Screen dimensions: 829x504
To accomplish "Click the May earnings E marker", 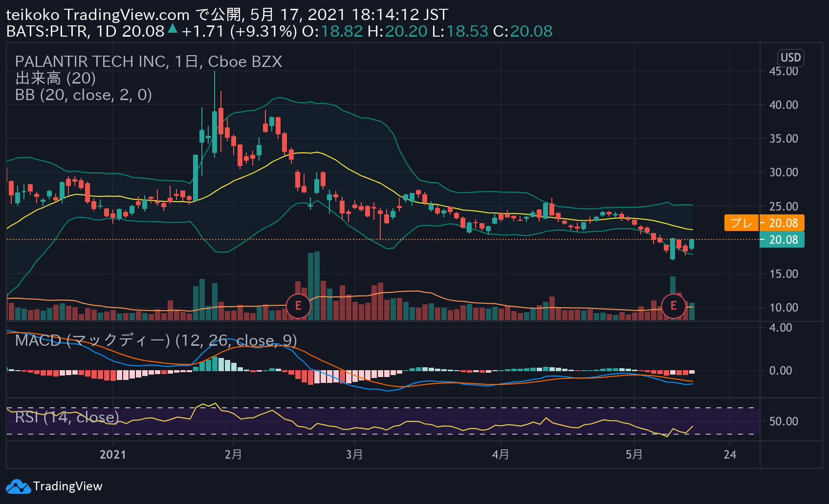I will 674,306.
